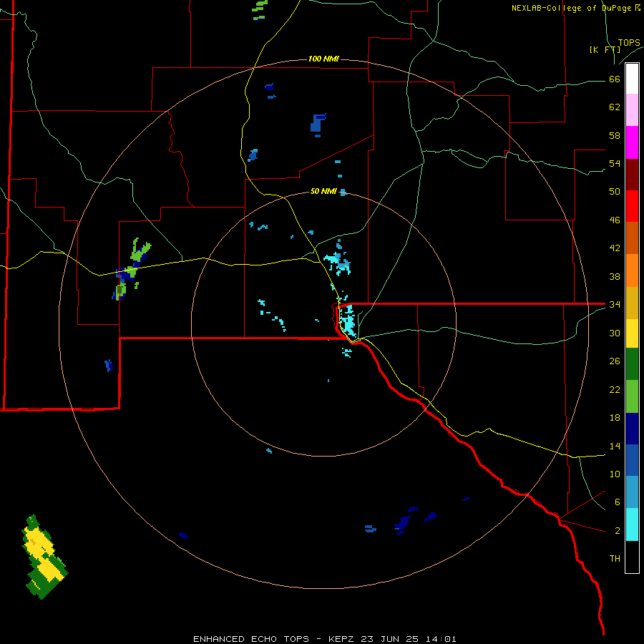
Task: Click the TOPS legend title
Action: click(629, 42)
